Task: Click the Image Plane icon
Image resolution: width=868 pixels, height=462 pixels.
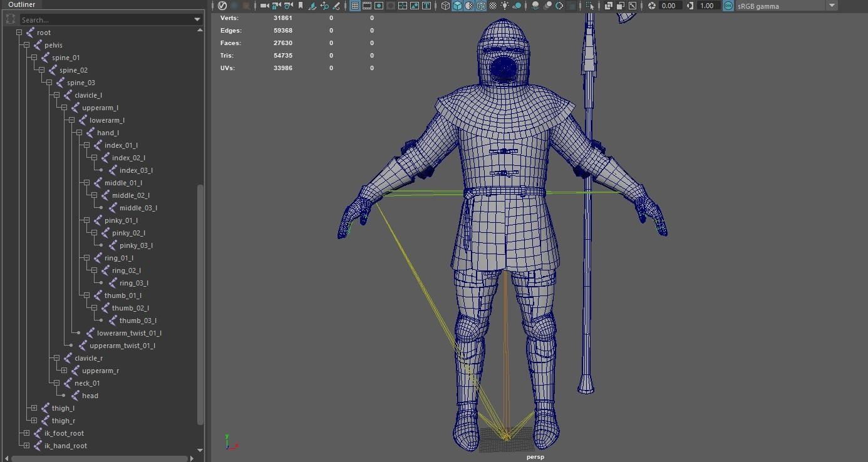Action: [x=313, y=6]
